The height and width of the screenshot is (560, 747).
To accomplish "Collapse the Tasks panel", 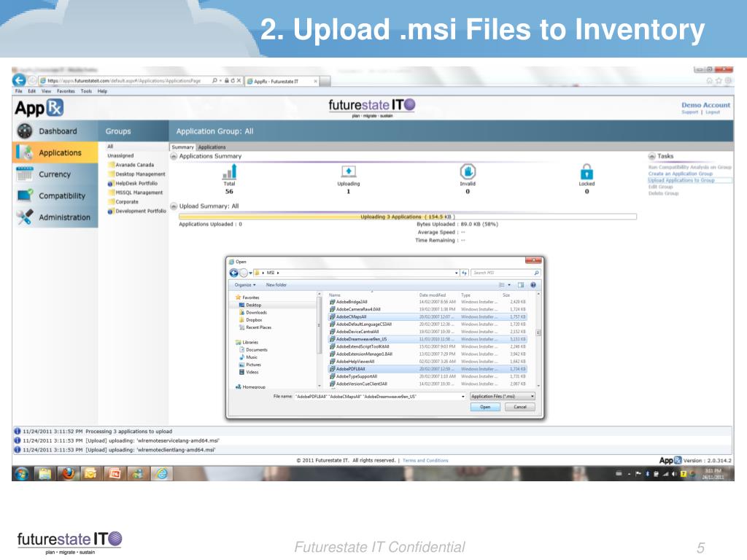I will [651, 156].
